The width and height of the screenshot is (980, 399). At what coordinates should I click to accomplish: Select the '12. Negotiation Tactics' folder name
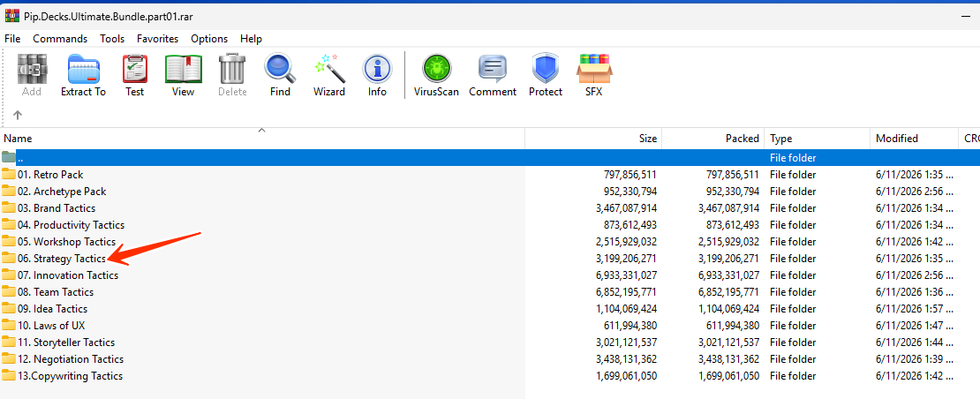71,359
